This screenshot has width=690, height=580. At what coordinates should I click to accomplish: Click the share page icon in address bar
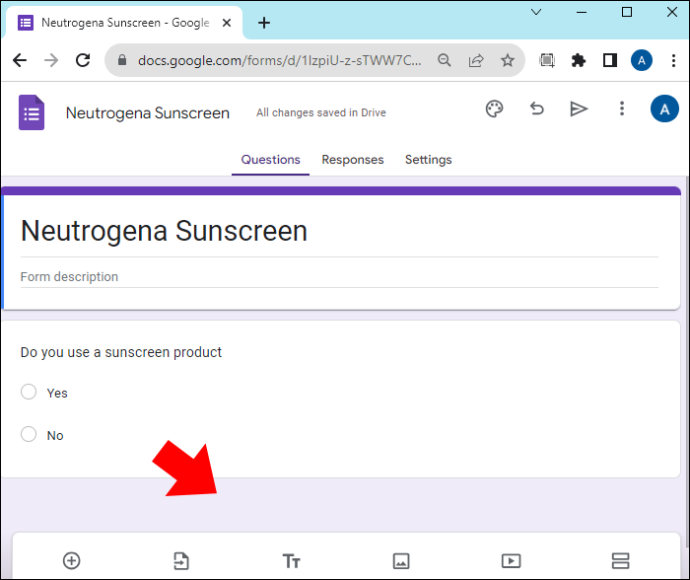476,60
